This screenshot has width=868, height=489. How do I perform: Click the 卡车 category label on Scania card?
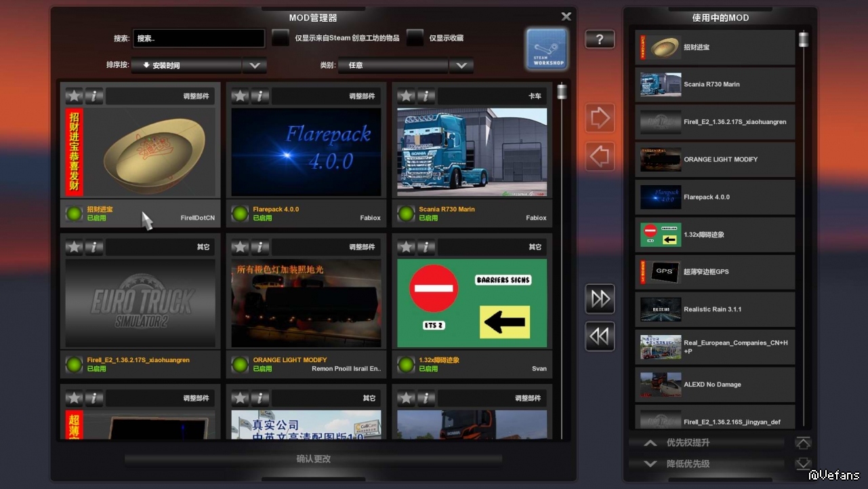click(535, 96)
